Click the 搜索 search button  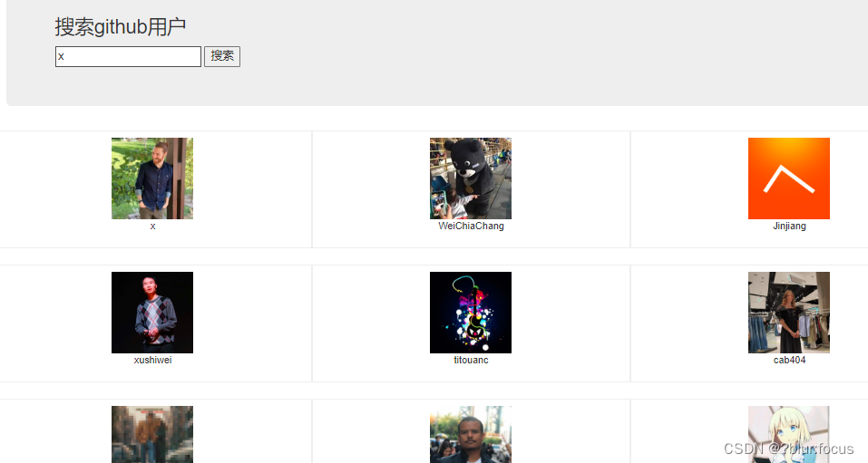pos(222,56)
